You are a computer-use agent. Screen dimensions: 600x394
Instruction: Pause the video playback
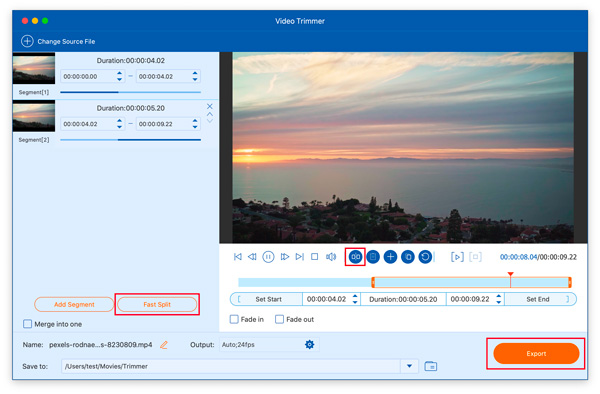[268, 257]
